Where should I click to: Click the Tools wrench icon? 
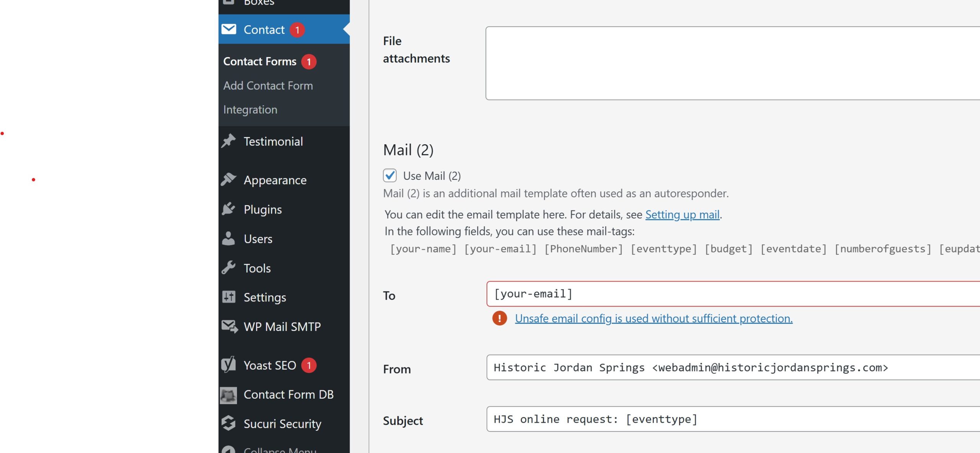[229, 268]
